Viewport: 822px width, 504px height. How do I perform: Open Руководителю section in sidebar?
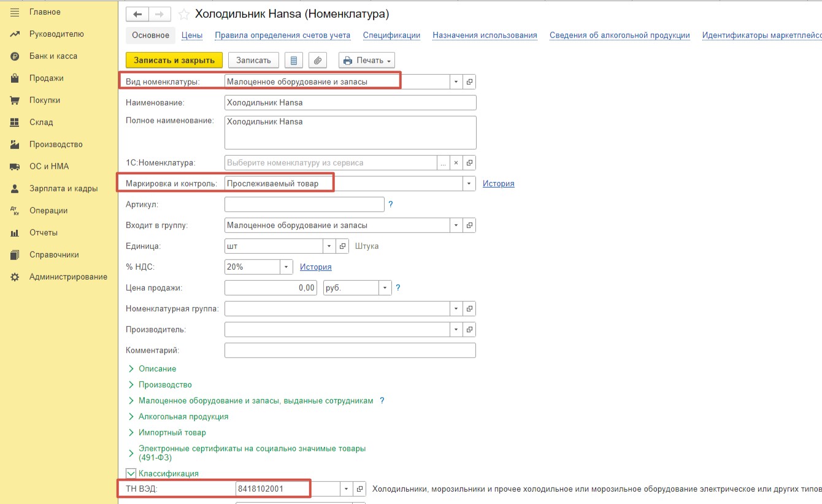click(56, 34)
